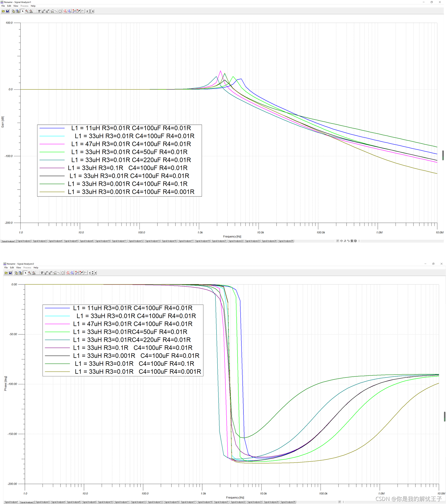This screenshot has height=504, width=446.
Task: Select line drawing tool in Signal Analyzer1 toolbar
Action: click(56, 11)
